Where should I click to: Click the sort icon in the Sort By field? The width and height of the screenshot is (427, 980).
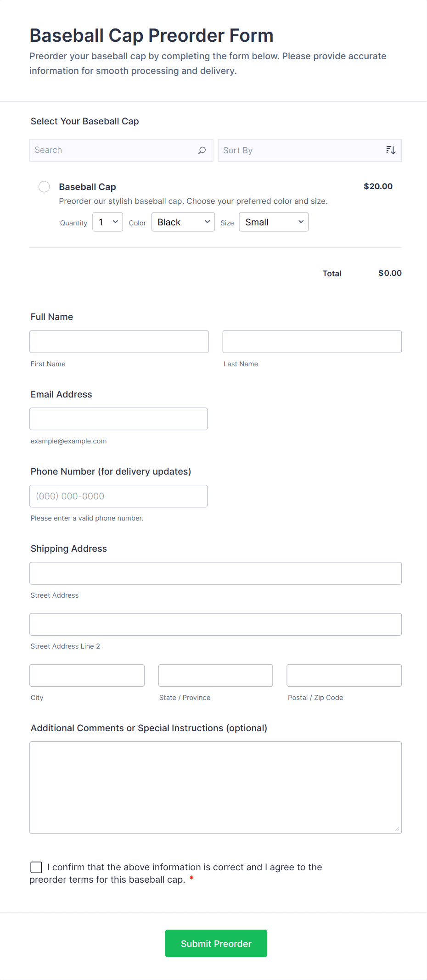390,150
